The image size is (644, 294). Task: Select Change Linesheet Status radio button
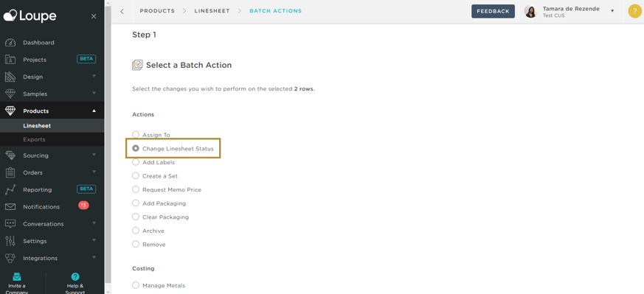(x=136, y=148)
